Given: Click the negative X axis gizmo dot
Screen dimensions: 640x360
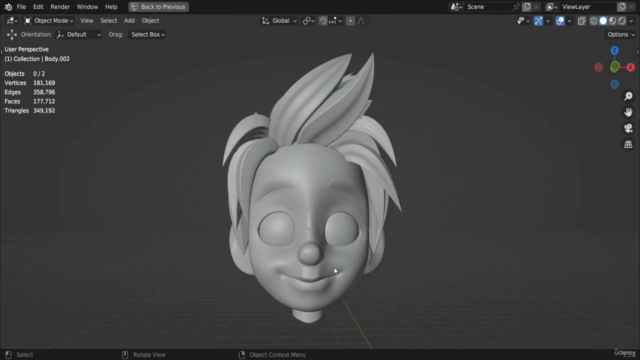Looking at the screenshot, I should (598, 67).
